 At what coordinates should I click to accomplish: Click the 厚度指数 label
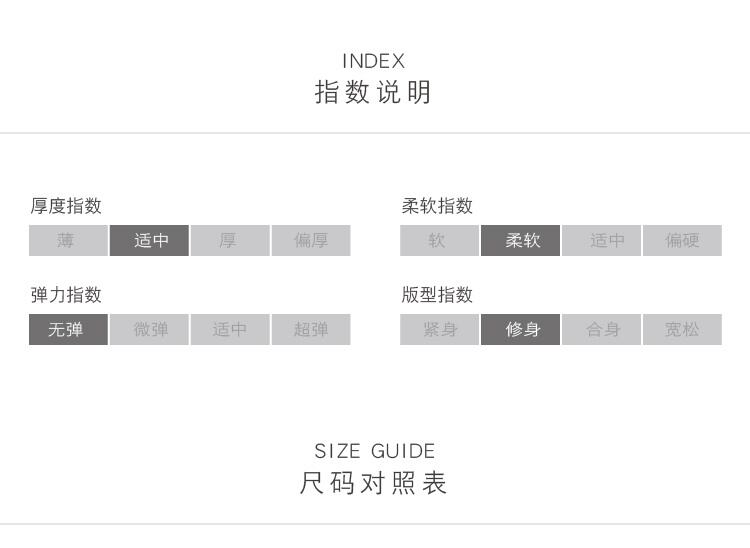tap(66, 206)
